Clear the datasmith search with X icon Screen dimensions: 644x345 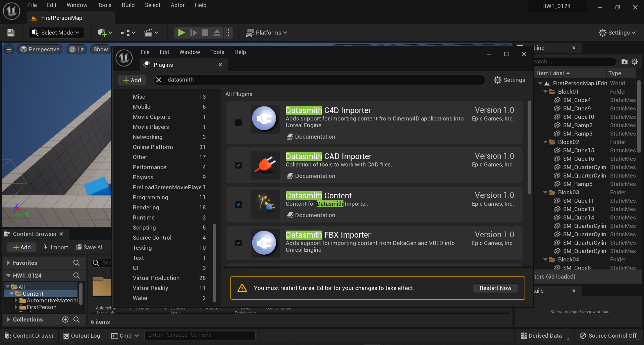[x=159, y=80]
